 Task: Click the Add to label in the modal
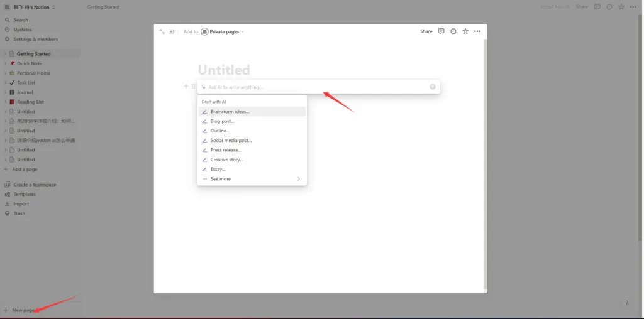(x=191, y=31)
